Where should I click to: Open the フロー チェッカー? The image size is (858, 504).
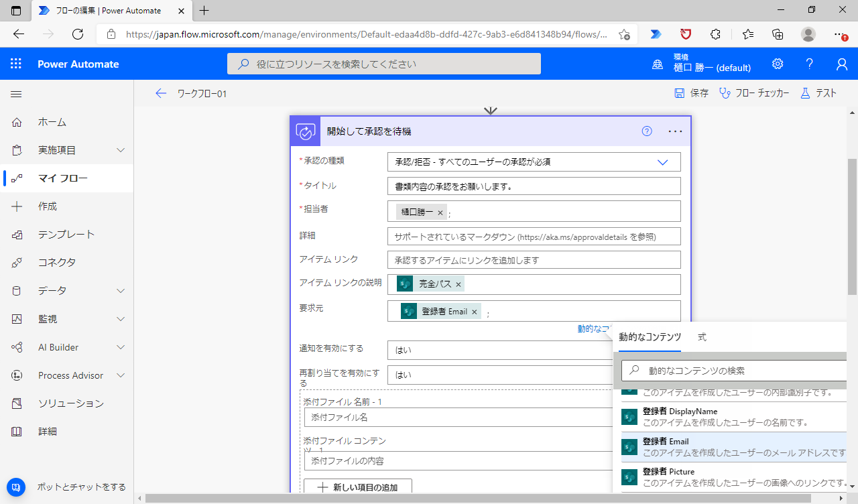(753, 93)
